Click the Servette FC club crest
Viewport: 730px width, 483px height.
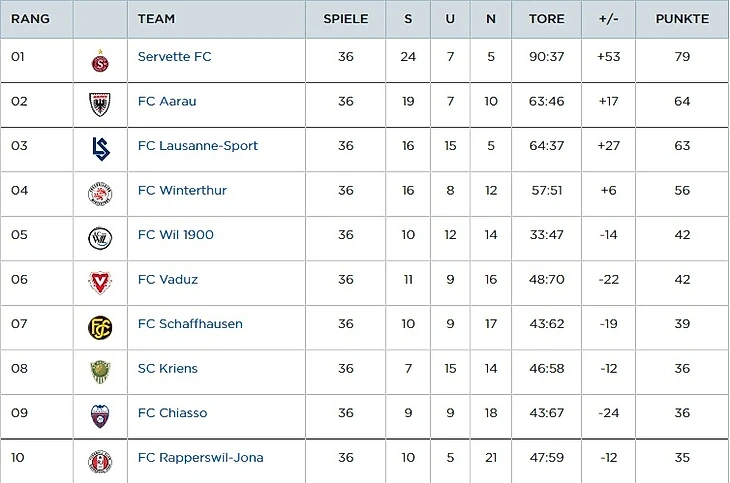100,60
